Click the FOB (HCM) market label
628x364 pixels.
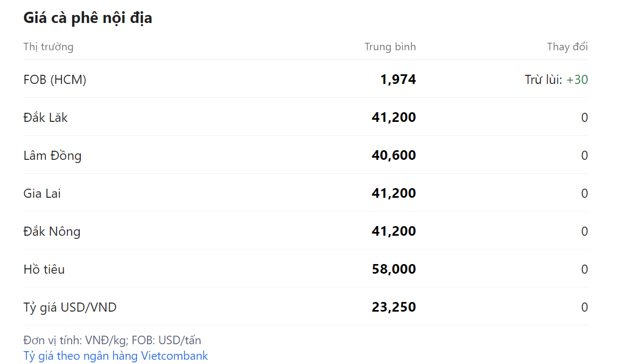coord(55,80)
